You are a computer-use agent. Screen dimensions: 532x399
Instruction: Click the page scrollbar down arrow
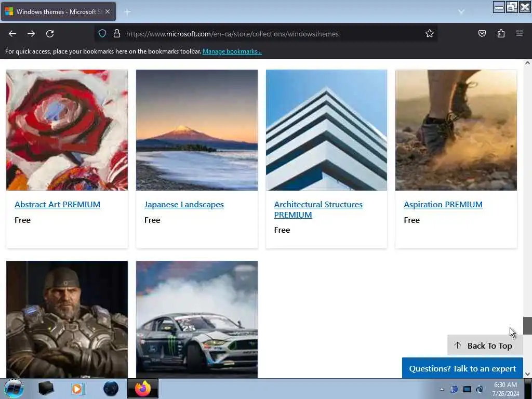click(527, 374)
